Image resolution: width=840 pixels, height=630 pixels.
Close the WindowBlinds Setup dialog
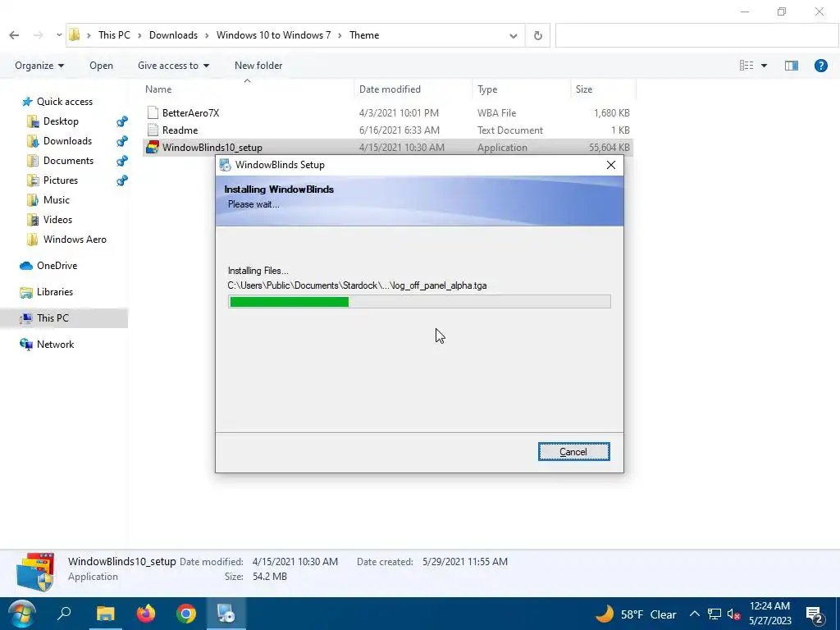coord(610,165)
